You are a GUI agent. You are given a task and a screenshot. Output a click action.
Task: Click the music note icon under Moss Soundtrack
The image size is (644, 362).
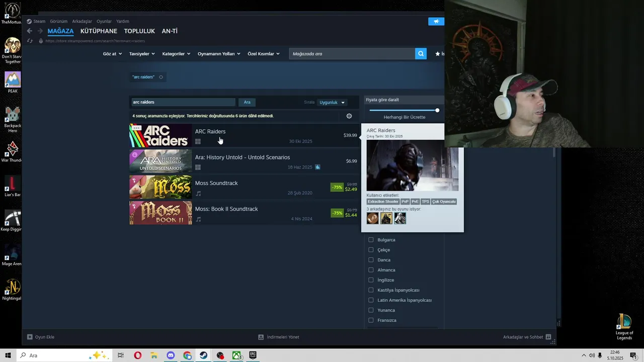(x=198, y=194)
